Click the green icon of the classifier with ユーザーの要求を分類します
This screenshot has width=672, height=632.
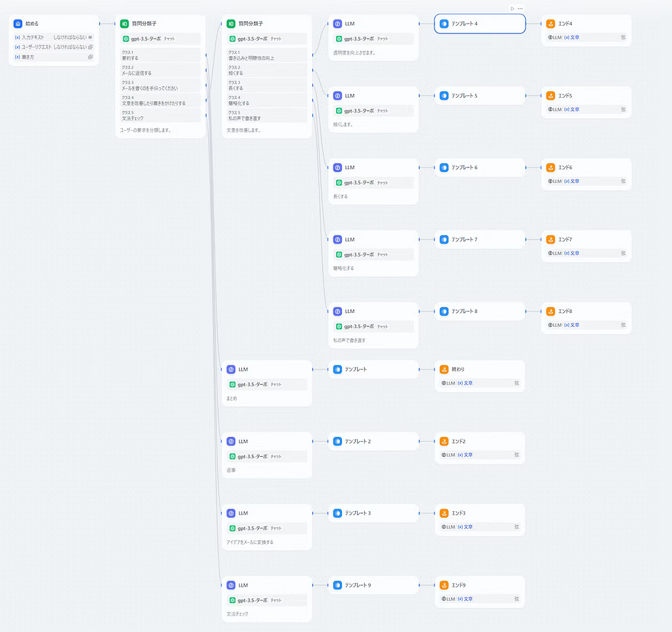coord(124,24)
